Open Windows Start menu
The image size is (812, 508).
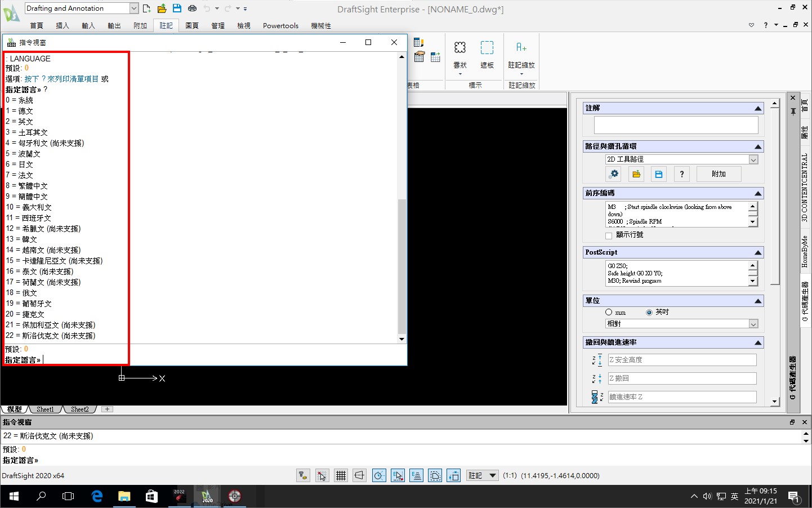[14, 496]
